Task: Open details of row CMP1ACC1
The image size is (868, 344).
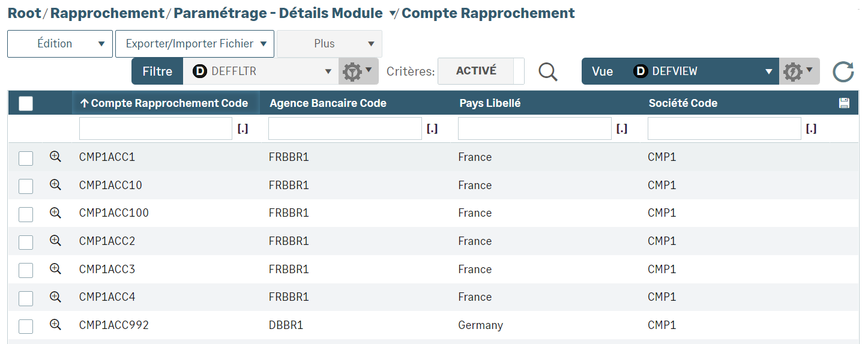Action: click(55, 157)
